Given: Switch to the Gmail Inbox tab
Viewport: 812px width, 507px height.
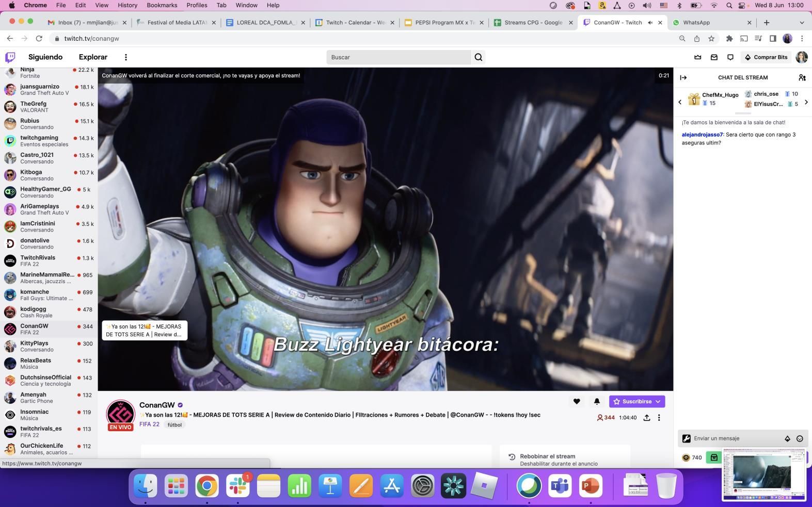Looking at the screenshot, I should click(x=87, y=23).
